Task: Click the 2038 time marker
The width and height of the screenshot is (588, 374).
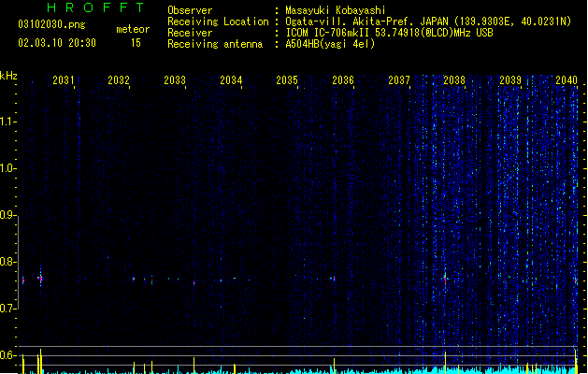Action: (454, 80)
